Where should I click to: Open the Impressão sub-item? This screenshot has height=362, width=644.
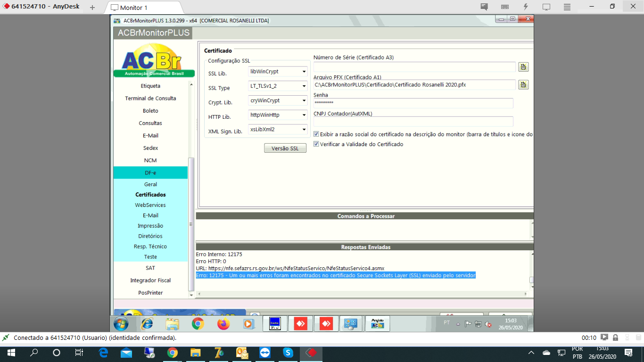pos(150,226)
